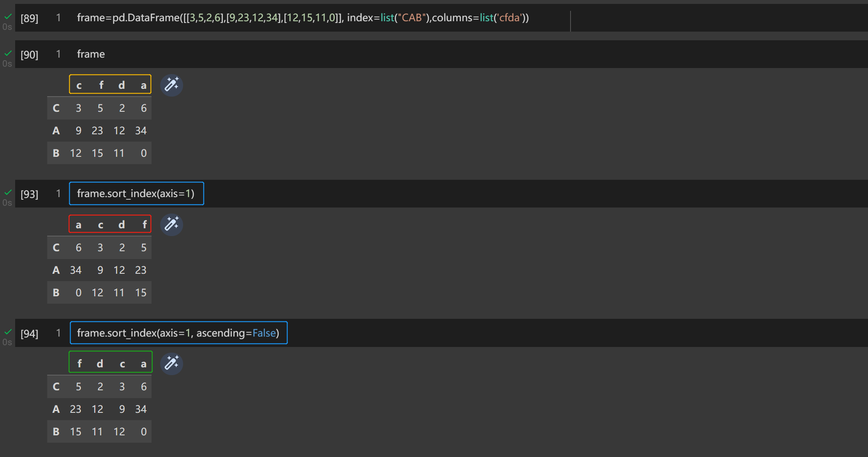Click row index 'B' in the first output table
Screen dimensions: 868x457
(x=56, y=153)
